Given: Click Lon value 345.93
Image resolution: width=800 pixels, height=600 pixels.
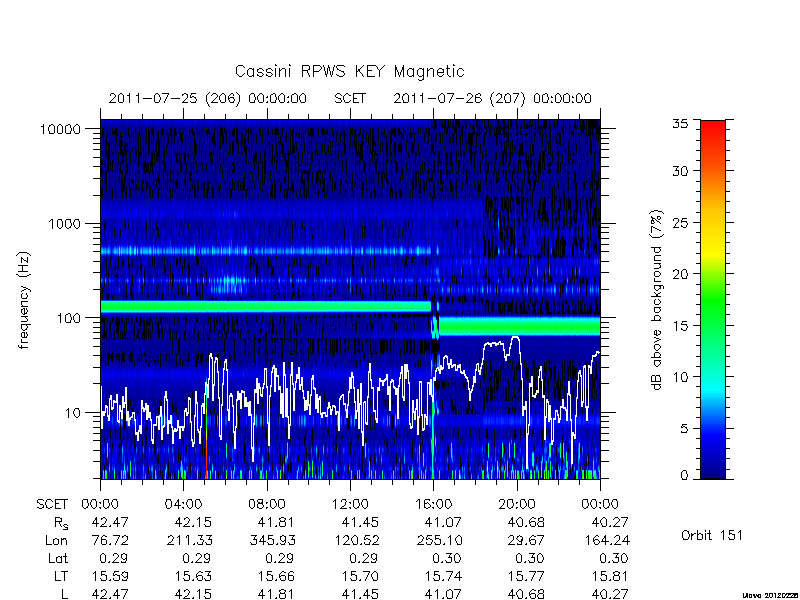Looking at the screenshot, I should pos(272,540).
